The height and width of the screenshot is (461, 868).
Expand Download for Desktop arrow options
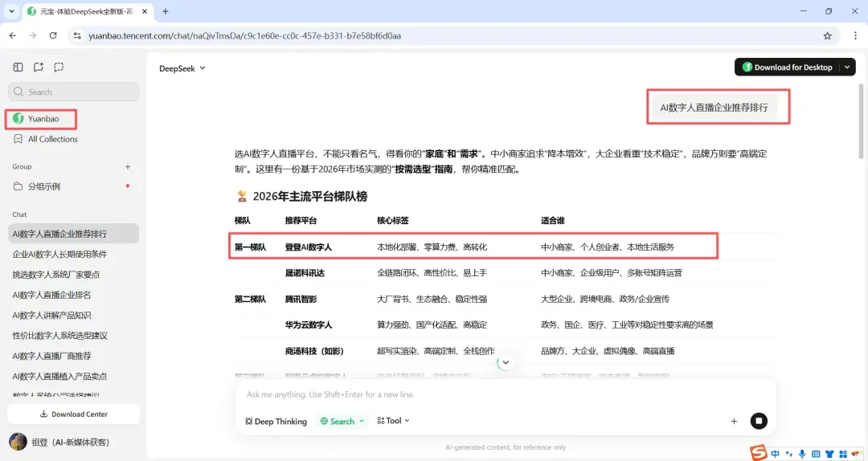pyautogui.click(x=847, y=67)
